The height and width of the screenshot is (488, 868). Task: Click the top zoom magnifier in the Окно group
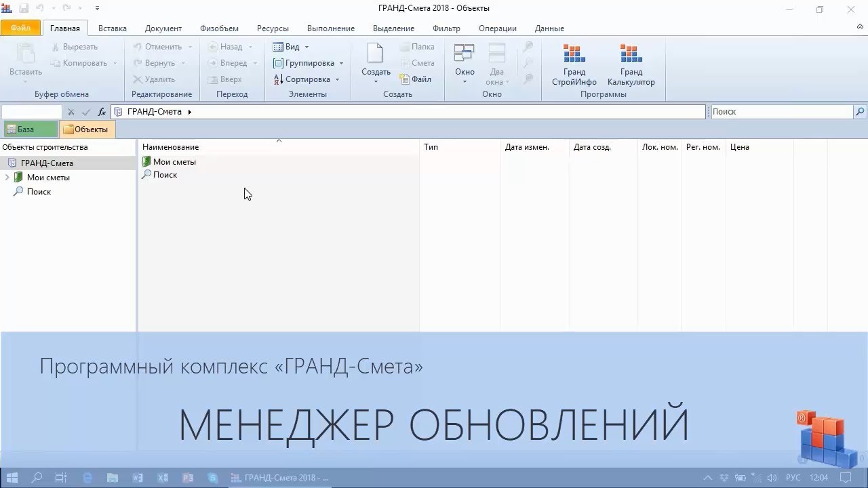tap(528, 47)
